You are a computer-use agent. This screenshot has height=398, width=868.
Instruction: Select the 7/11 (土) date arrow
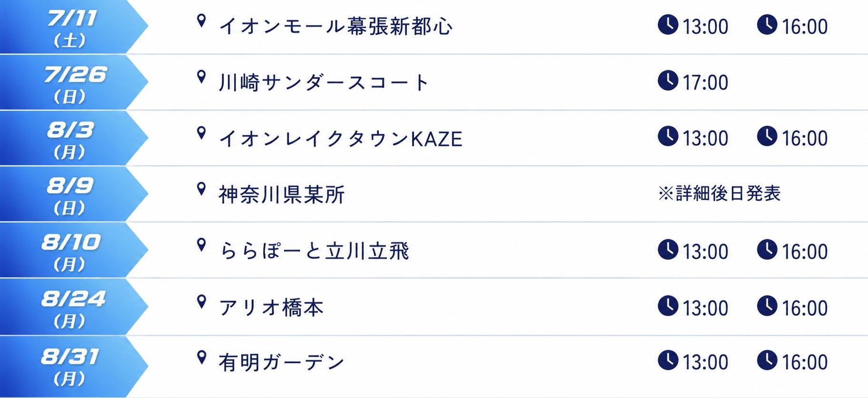coord(73,27)
